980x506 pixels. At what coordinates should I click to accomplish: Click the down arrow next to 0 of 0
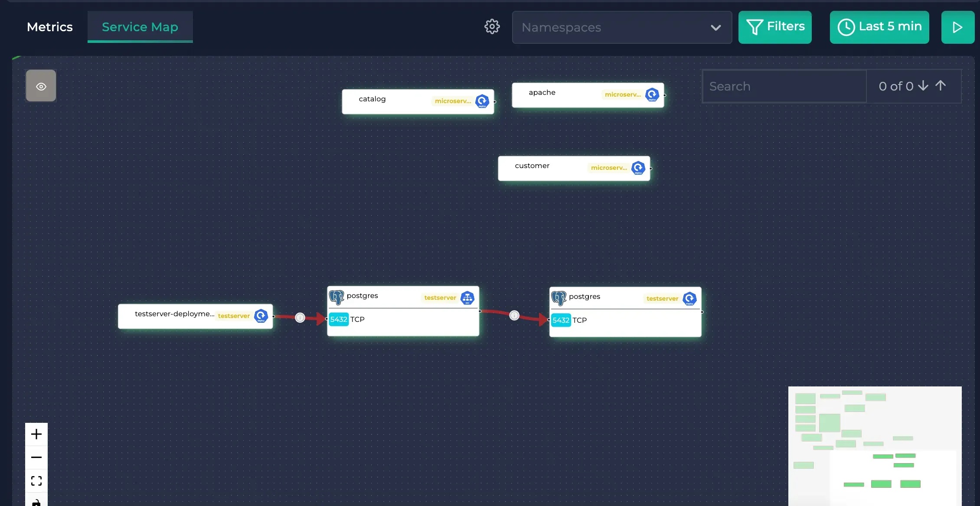pyautogui.click(x=924, y=86)
